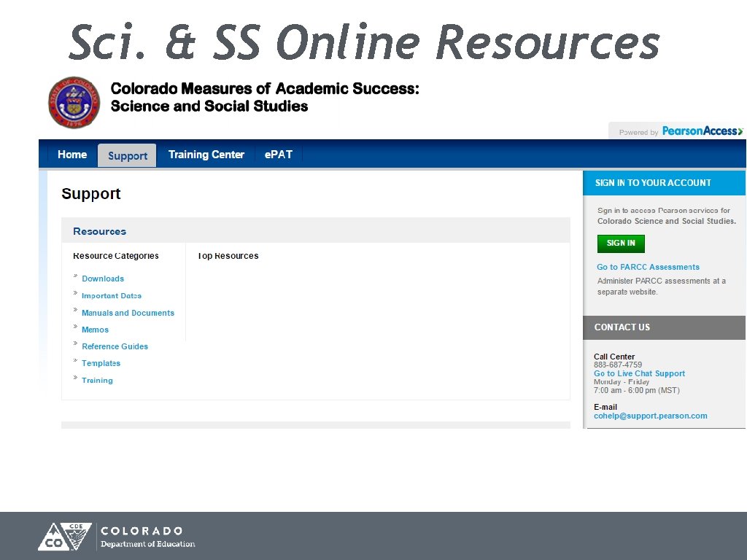The width and height of the screenshot is (747, 560).
Task: Click the SIGN IN TO YOUR ACCOUNT header
Action: [664, 183]
